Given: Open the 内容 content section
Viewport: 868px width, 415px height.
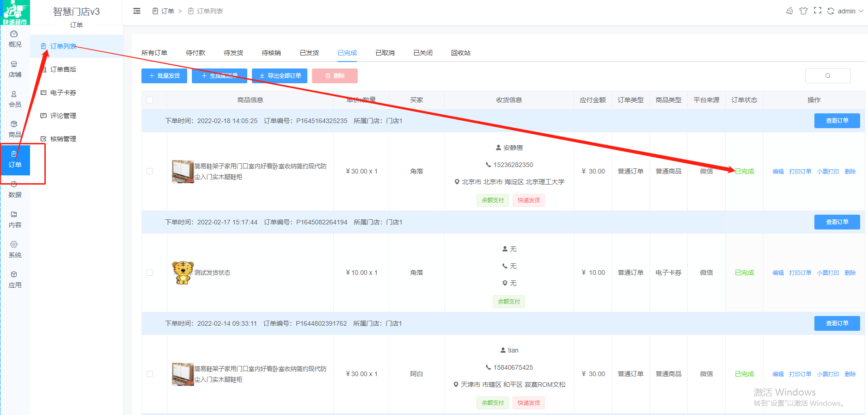Looking at the screenshot, I should click(15, 220).
